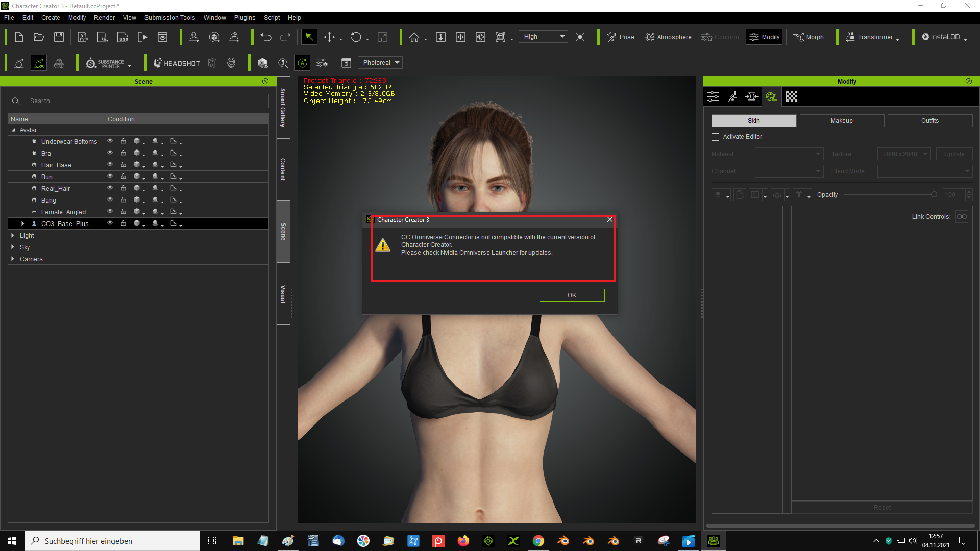
Task: Click the Motion pose tab icon in Modify
Action: [732, 96]
